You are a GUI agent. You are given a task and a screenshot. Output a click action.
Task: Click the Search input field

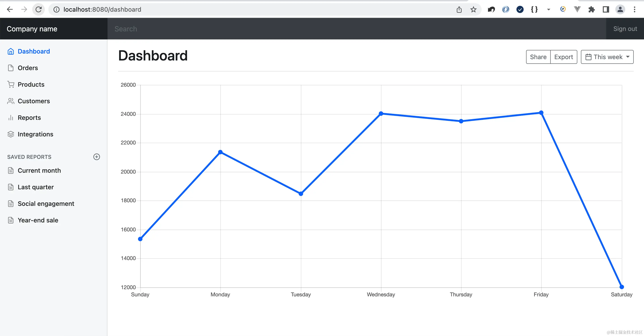pos(350,29)
